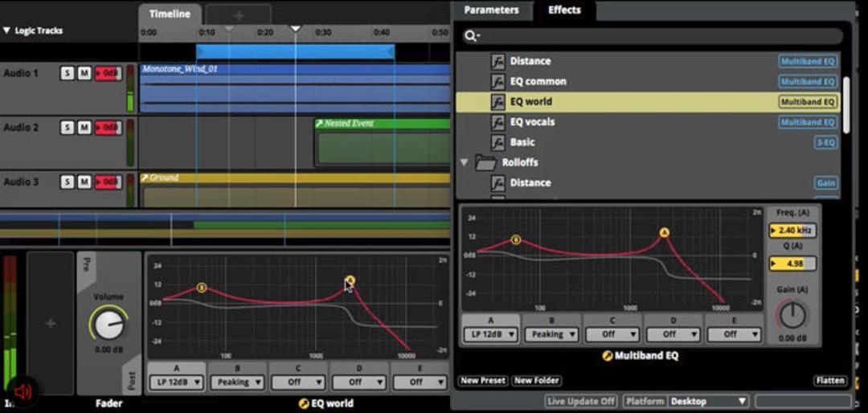Viewport: 868px width, 413px height.
Task: Open band E Off dropdown in Effects panel
Action: tap(734, 334)
